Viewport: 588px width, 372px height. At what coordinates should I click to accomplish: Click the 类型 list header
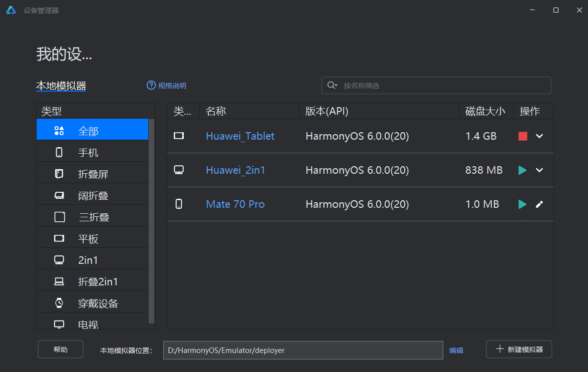96,111
